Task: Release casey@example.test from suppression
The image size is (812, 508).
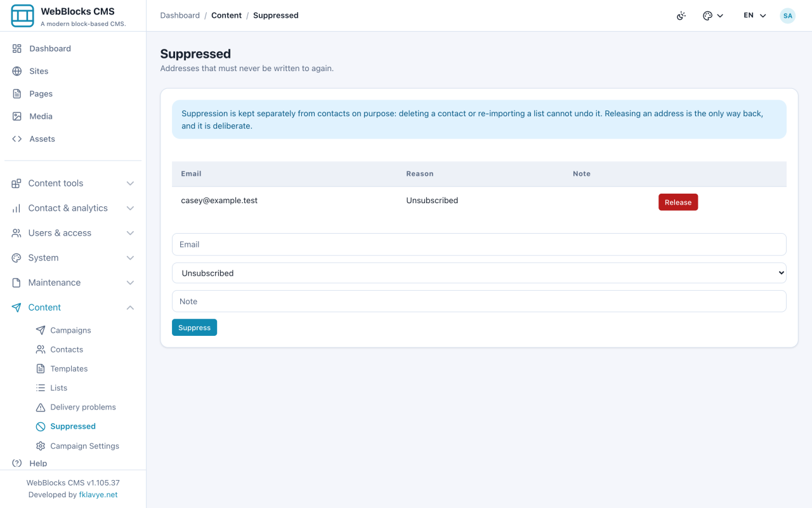Action: (x=678, y=202)
